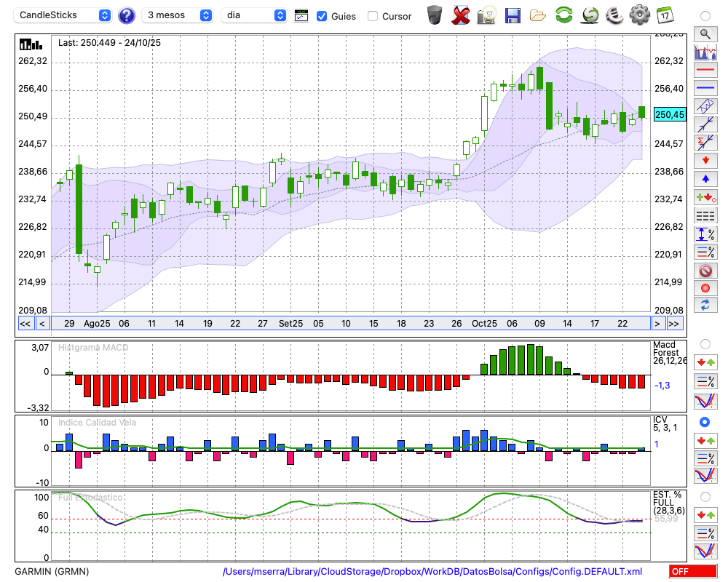Click the green dollar sign icon
Screen dimensions: 728x582
coord(590,15)
